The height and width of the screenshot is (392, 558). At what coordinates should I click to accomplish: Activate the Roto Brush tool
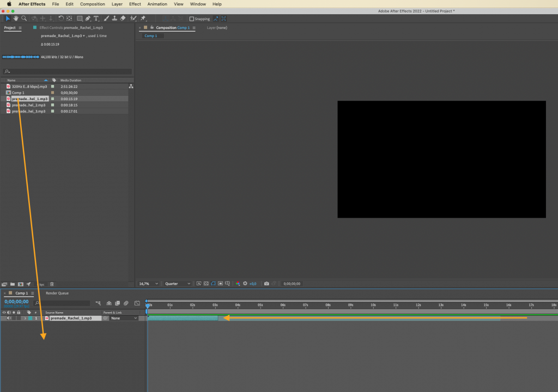pyautogui.click(x=134, y=18)
